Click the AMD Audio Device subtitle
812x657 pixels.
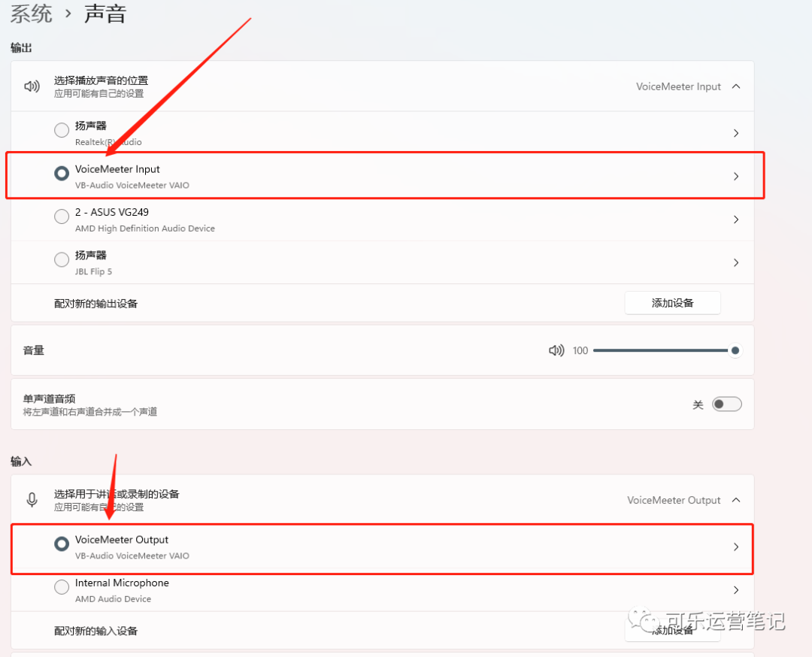pyautogui.click(x=113, y=599)
